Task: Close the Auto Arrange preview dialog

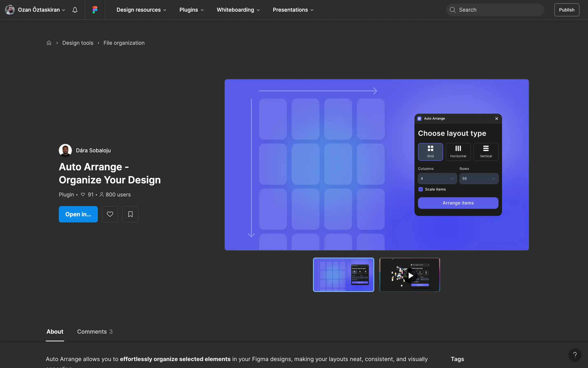Action: coord(496,119)
